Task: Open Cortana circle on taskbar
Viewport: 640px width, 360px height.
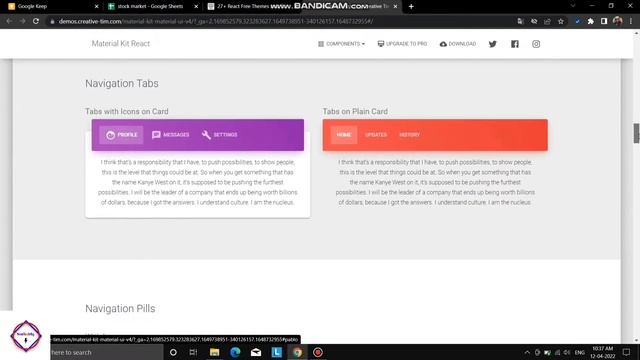Action: click(x=173, y=352)
